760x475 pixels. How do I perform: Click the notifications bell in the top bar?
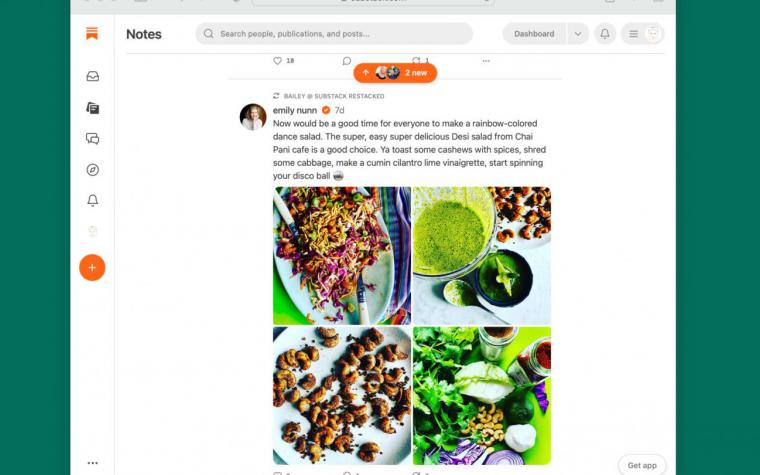click(605, 34)
